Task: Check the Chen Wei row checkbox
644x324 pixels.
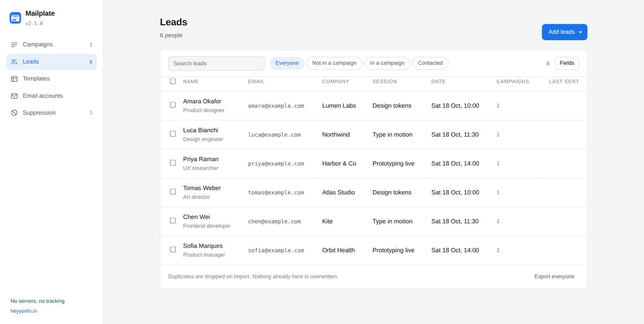Action: [173, 221]
